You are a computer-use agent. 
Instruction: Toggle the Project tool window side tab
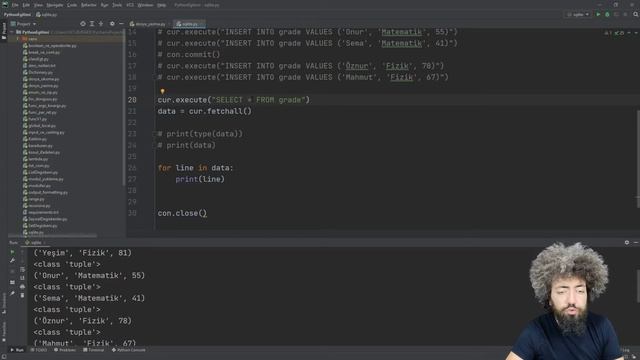(4, 31)
